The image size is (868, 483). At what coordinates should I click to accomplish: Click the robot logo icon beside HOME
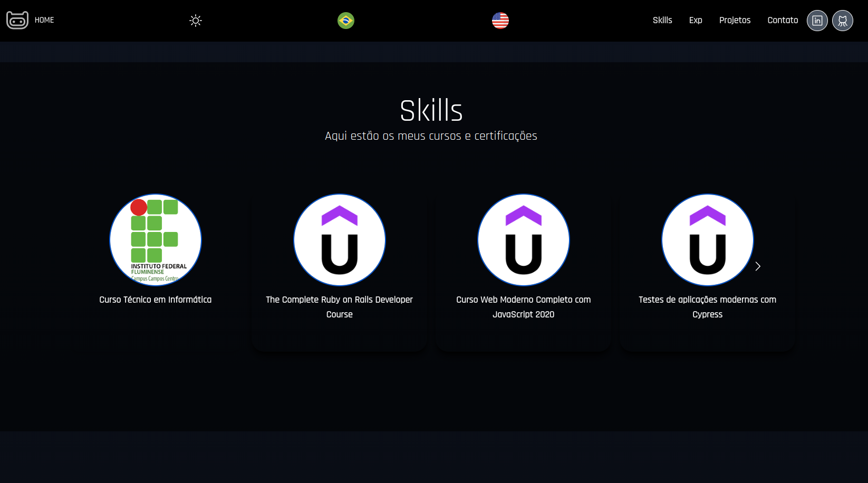click(17, 20)
